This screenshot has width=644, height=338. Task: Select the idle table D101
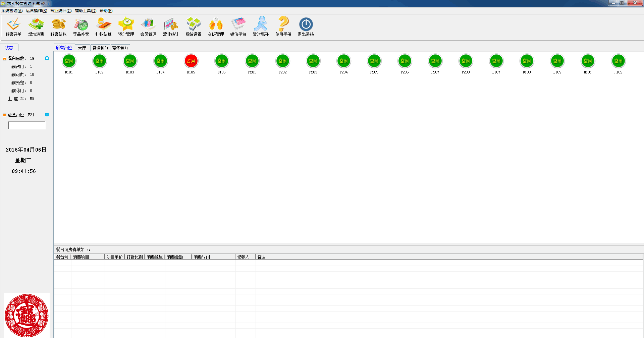coord(69,61)
